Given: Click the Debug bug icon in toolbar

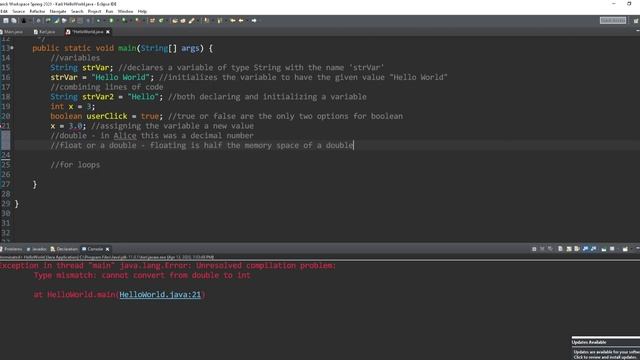Looking at the screenshot, I should tap(98, 20).
